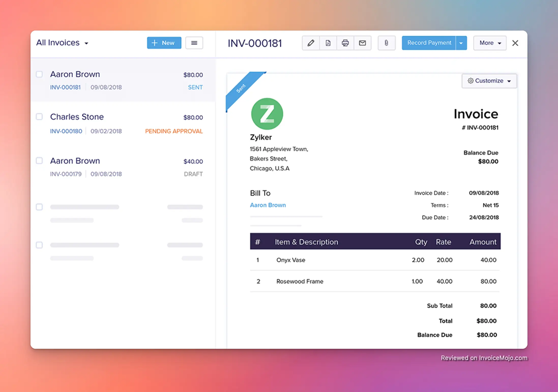Open invoice link INV-000180 in list
This screenshot has height=392, width=558.
[x=66, y=131]
